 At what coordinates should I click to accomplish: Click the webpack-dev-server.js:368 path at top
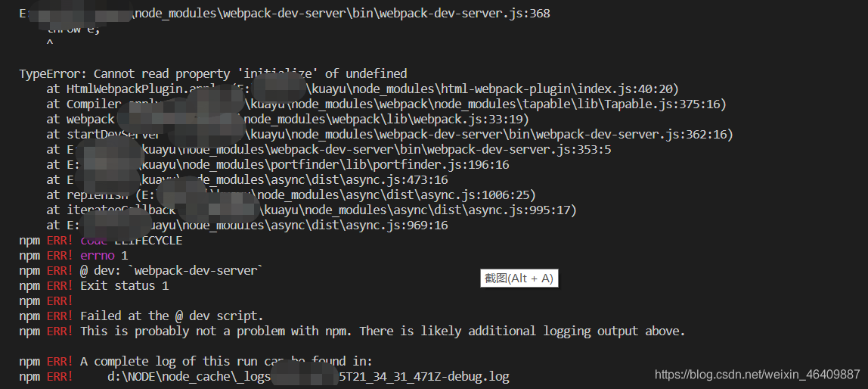pos(285,14)
